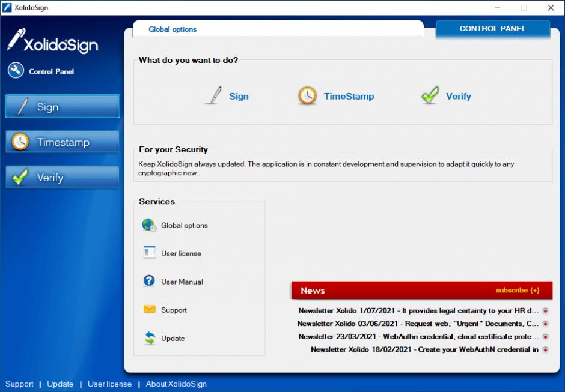Open Newsletter Xolido 18/02/2021 news item
Screen dimensions: 565x392
pos(424,349)
